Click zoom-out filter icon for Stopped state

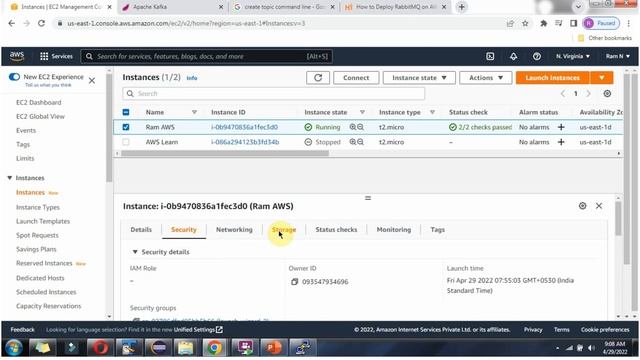click(x=360, y=142)
